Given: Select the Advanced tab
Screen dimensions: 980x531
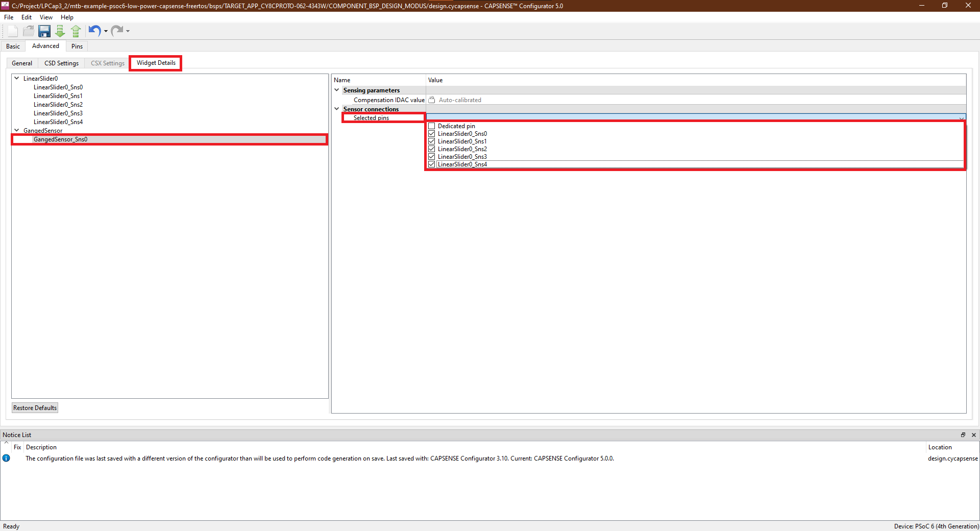Looking at the screenshot, I should pyautogui.click(x=45, y=46).
